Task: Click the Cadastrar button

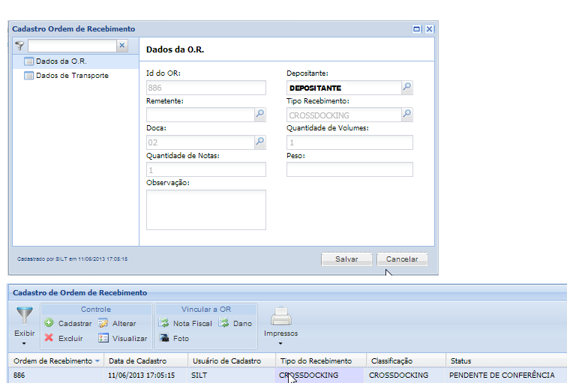Action: point(68,323)
